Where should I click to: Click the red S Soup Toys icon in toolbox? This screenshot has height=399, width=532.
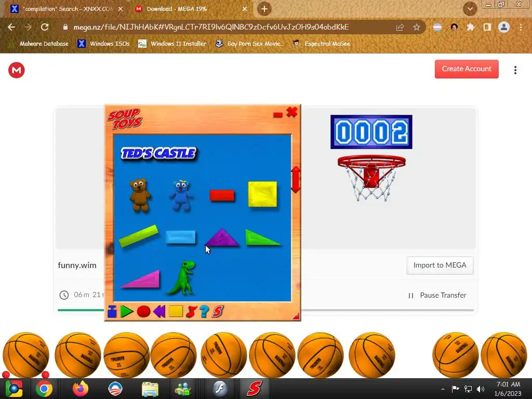[218, 312]
